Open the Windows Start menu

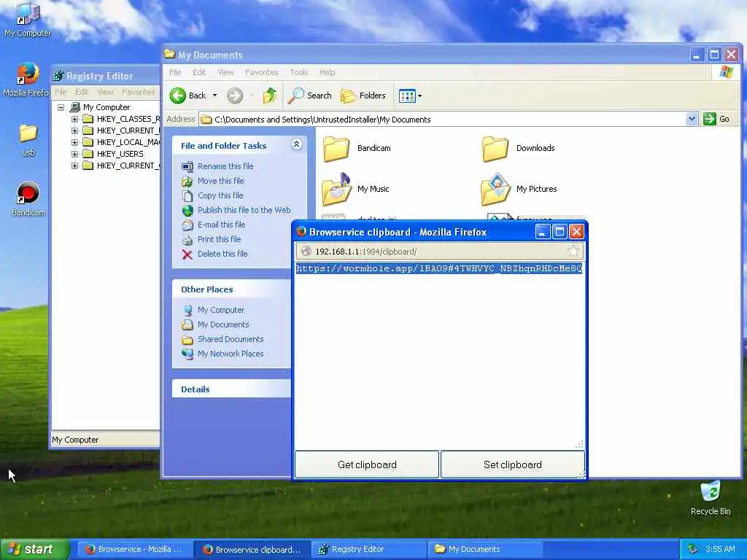tap(34, 550)
